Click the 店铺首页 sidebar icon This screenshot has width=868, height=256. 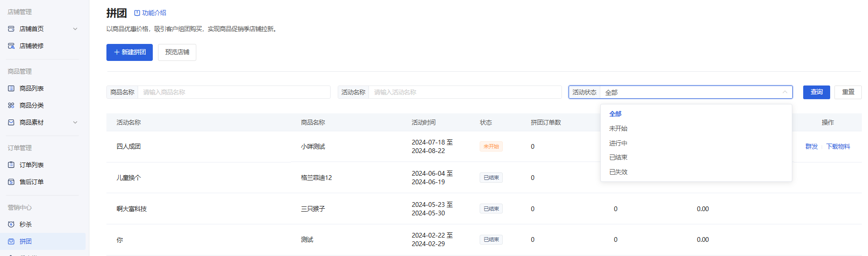pos(11,29)
